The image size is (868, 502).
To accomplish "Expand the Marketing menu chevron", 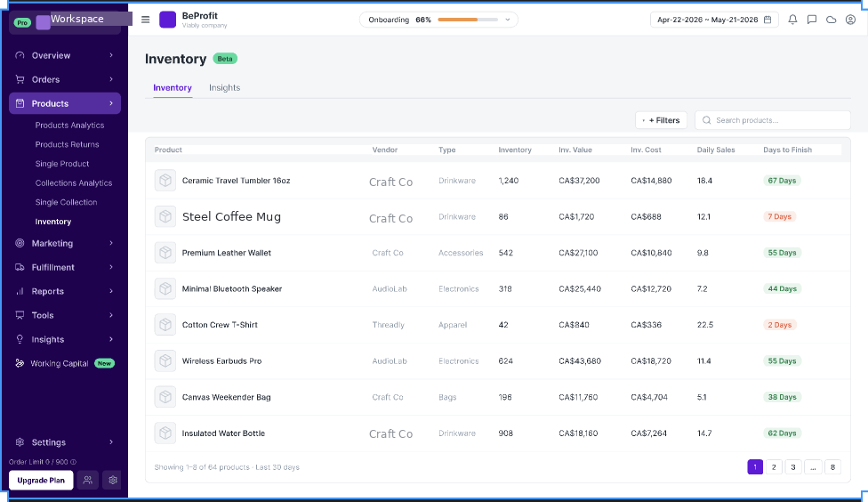I will click(111, 243).
